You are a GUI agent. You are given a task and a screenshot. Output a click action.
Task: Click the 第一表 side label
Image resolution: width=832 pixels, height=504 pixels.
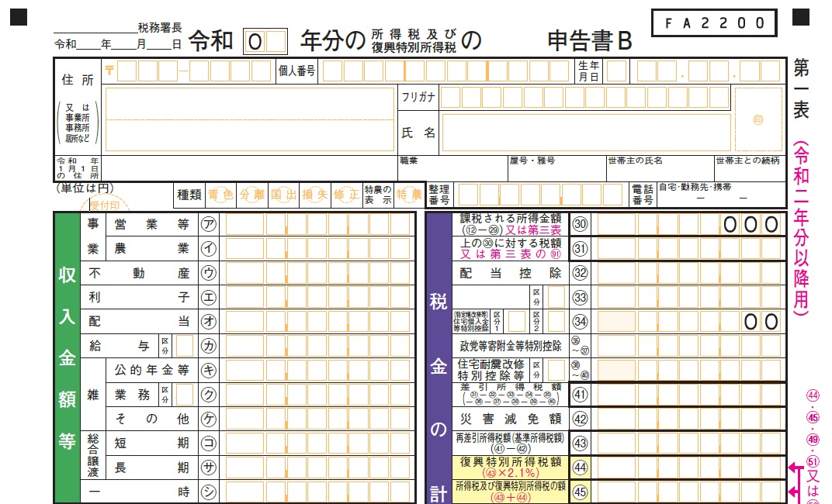pyautogui.click(x=801, y=89)
